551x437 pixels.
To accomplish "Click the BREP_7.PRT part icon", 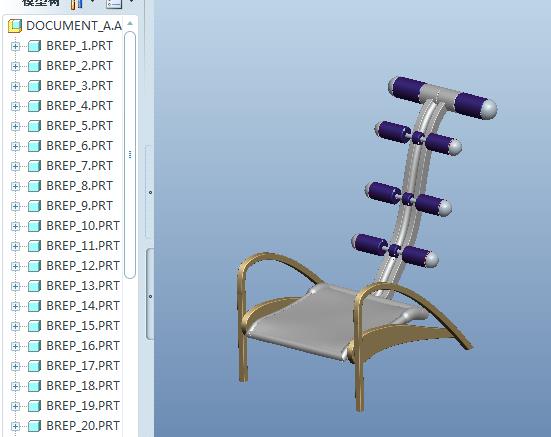I will tap(34, 166).
